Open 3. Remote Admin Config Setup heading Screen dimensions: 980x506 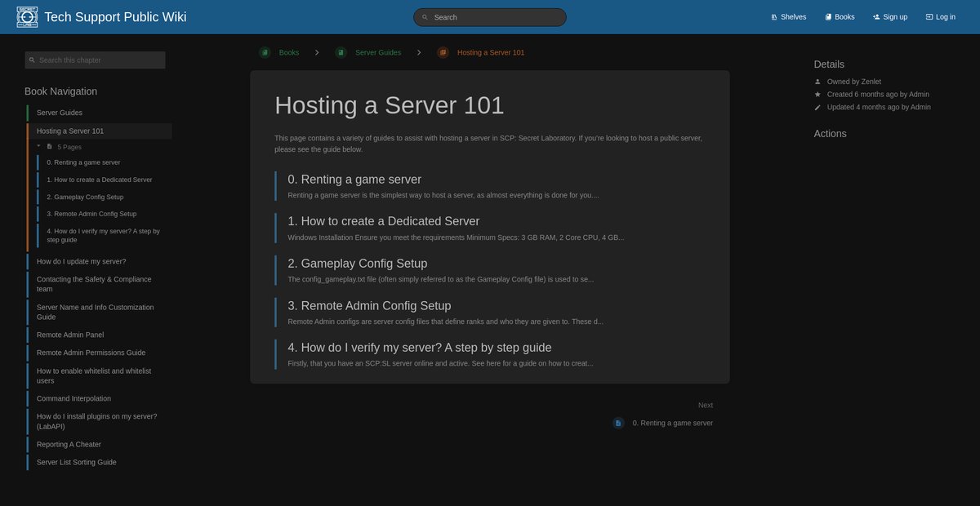pyautogui.click(x=369, y=306)
